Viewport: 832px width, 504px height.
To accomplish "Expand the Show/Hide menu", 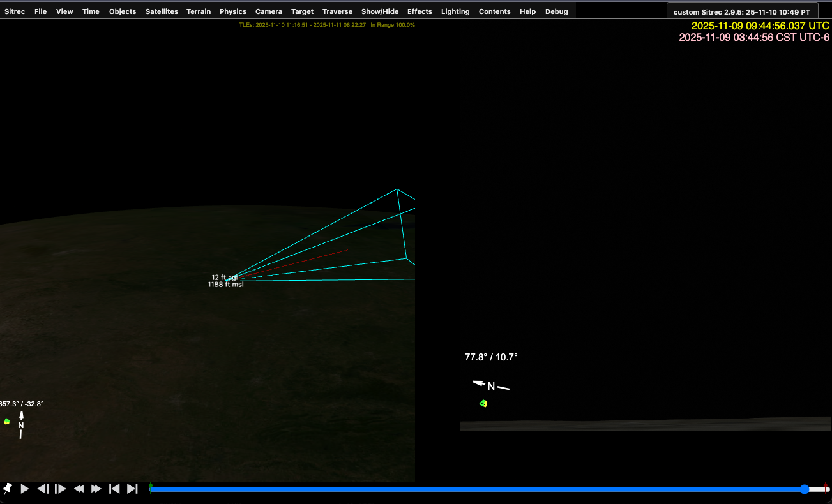I will pyautogui.click(x=379, y=11).
